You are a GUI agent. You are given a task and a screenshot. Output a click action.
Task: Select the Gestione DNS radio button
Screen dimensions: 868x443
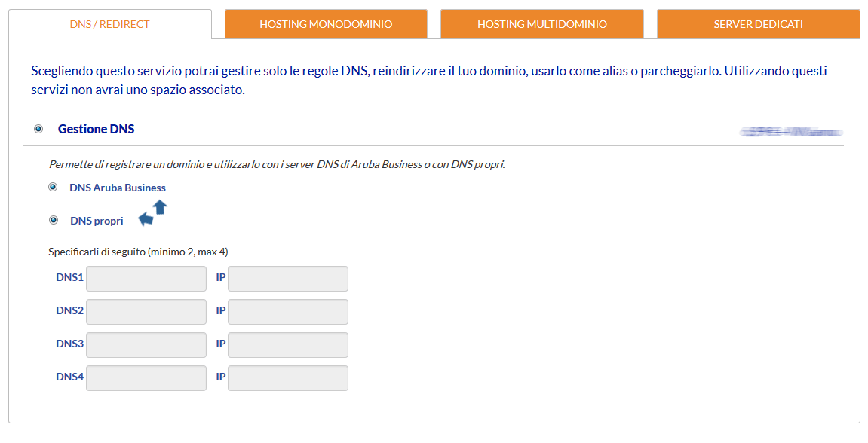pos(38,128)
